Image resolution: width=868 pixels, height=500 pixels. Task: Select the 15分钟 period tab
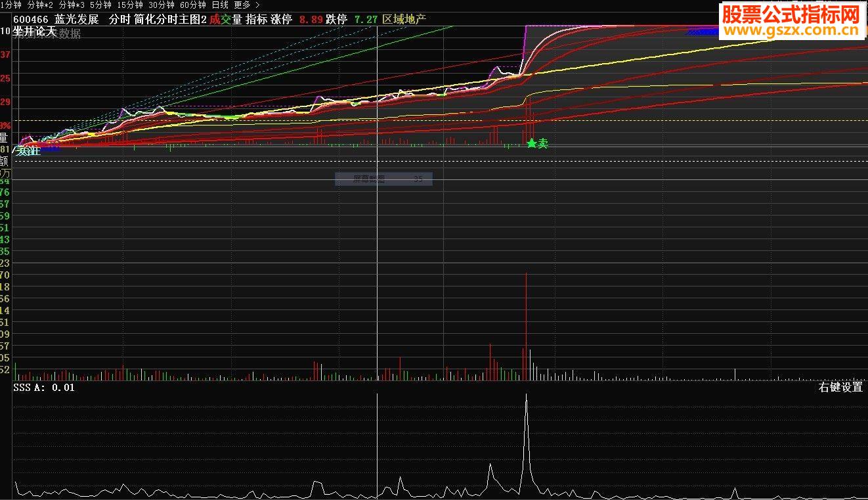coord(129,5)
